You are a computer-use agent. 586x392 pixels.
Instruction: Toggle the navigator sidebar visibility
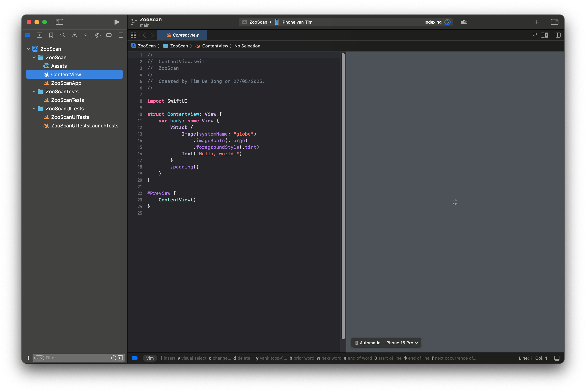[x=59, y=22]
